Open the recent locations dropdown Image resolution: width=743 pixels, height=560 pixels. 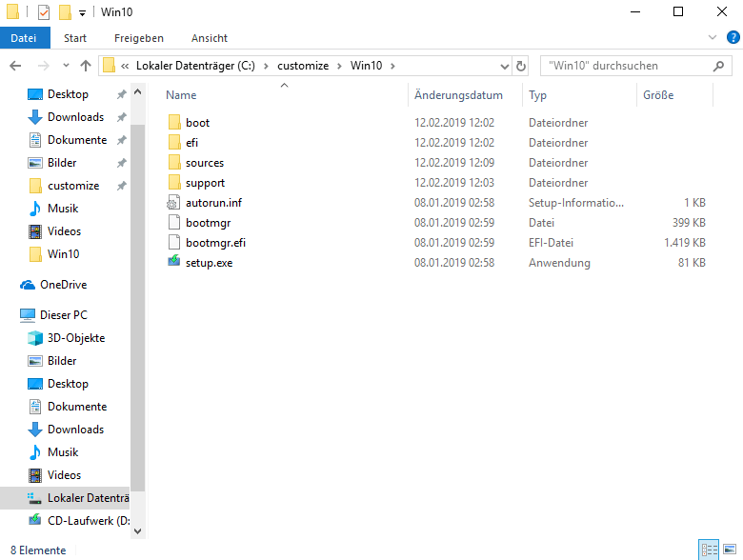(x=66, y=66)
